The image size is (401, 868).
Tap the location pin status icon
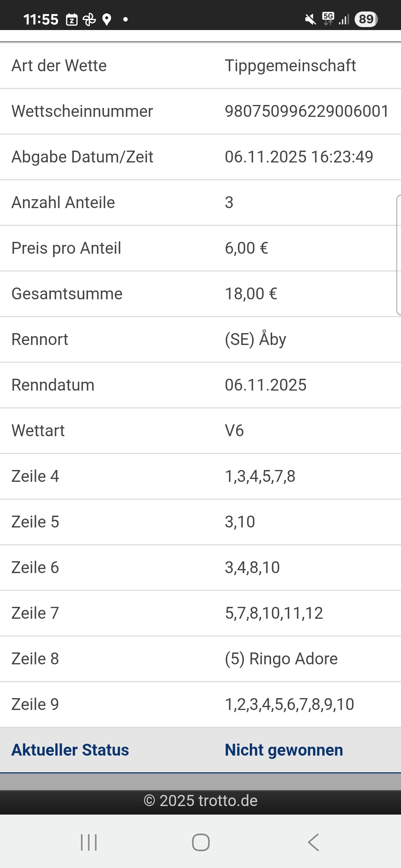click(x=107, y=19)
